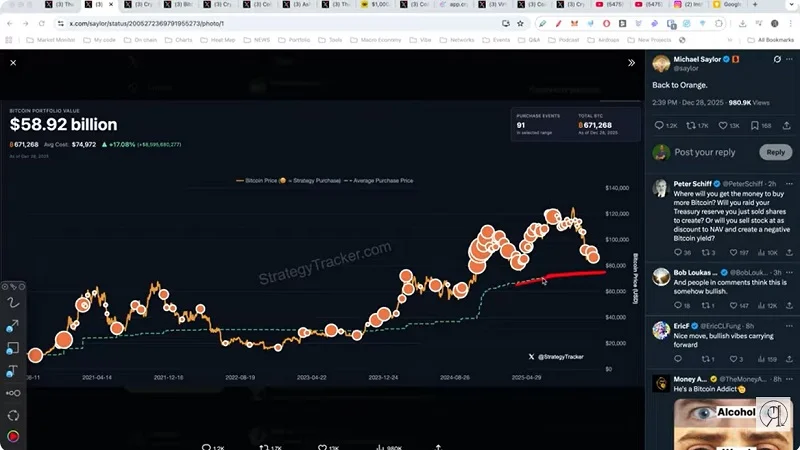Collapse the reply sidebar with double chevron

tap(631, 62)
